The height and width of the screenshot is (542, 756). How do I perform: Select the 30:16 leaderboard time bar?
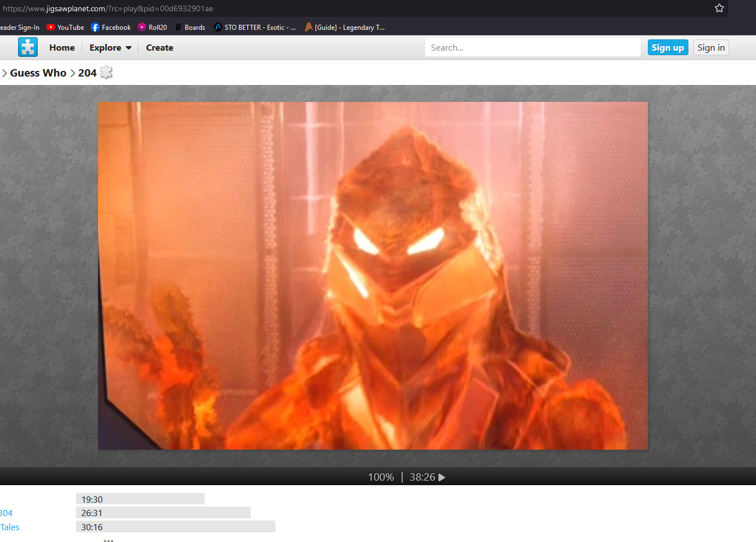click(176, 527)
